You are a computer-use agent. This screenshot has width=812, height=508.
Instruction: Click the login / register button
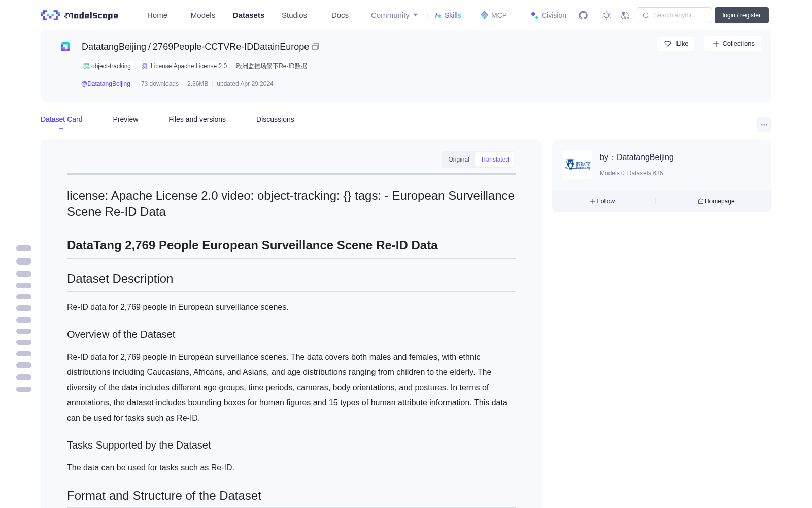[741, 15]
